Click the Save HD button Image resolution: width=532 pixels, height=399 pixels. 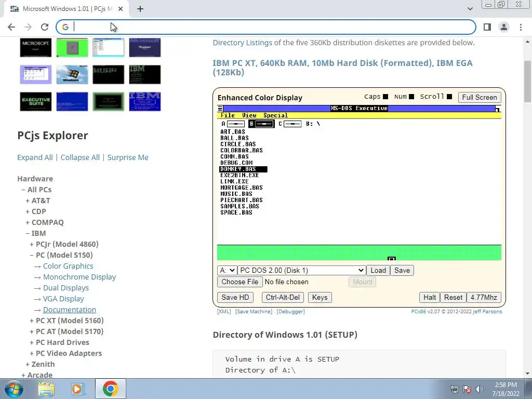tap(235, 298)
